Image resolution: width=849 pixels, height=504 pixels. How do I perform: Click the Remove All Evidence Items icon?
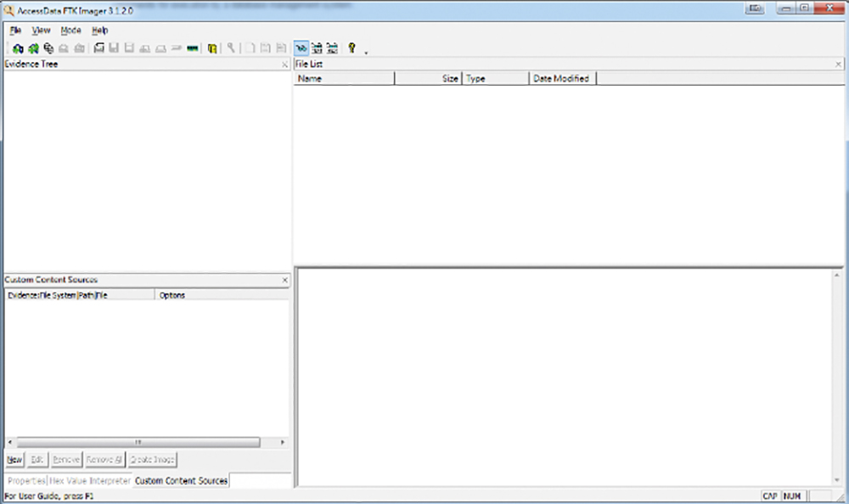click(80, 48)
